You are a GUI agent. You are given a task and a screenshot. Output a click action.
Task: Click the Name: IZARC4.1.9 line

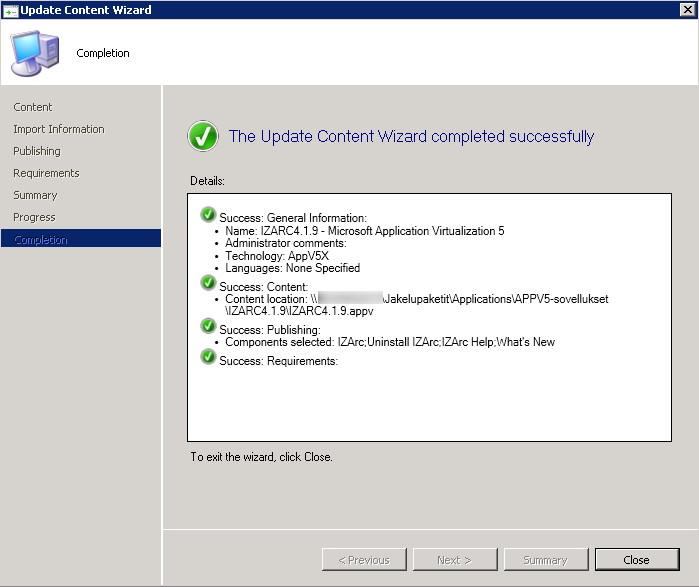(x=365, y=231)
